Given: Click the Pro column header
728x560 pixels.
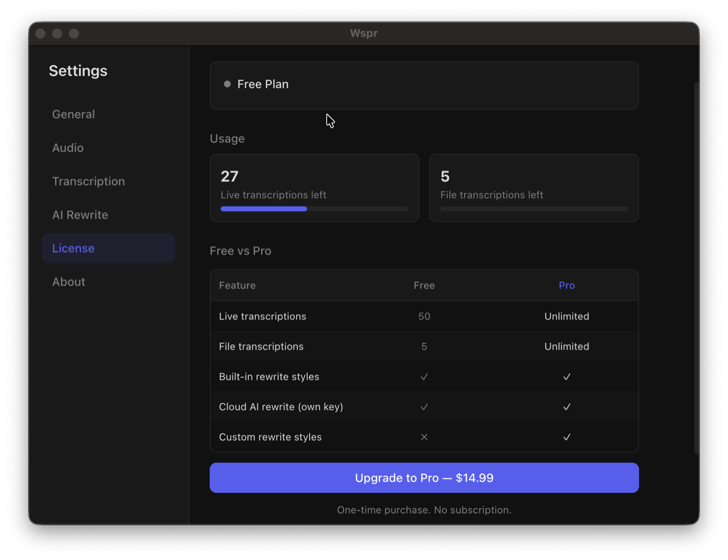Looking at the screenshot, I should pos(566,285).
